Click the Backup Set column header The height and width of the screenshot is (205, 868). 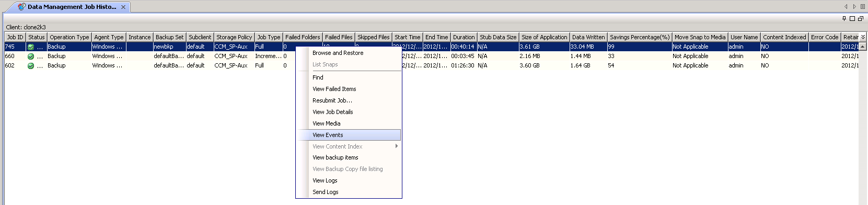tap(170, 37)
